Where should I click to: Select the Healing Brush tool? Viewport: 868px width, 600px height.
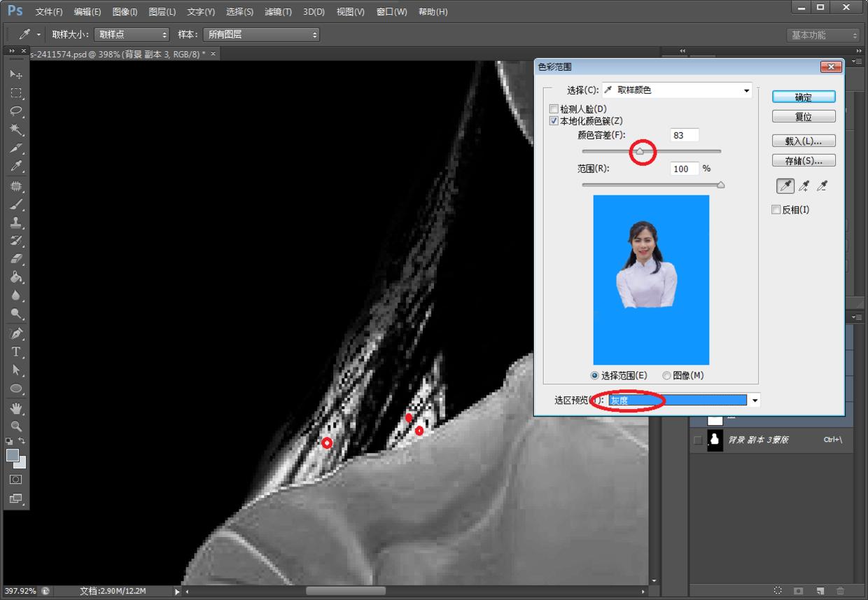[16, 186]
